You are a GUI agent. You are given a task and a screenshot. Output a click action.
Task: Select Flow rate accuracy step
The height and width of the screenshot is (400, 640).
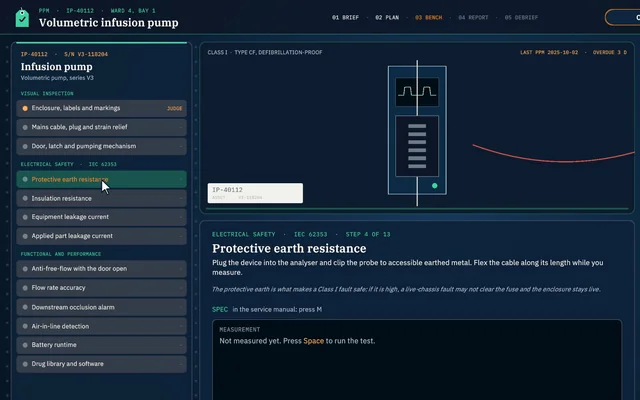[x=102, y=288]
